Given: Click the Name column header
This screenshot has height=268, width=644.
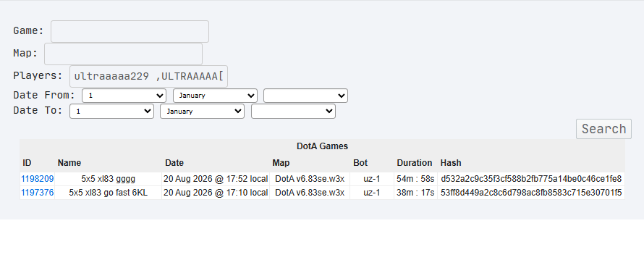Looking at the screenshot, I should pyautogui.click(x=69, y=163).
